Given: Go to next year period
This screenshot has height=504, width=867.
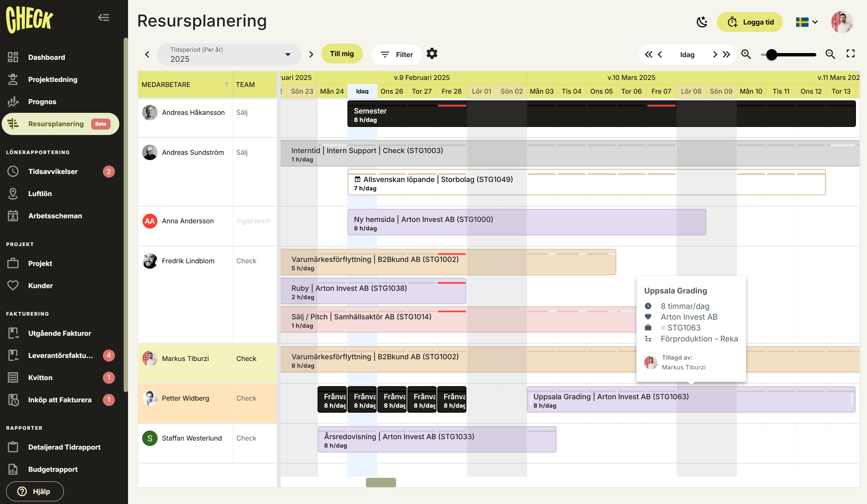Looking at the screenshot, I should [311, 54].
